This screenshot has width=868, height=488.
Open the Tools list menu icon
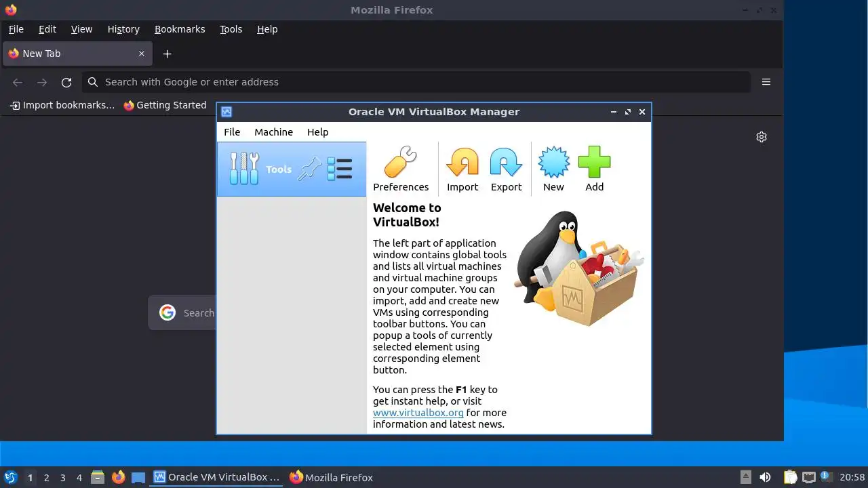340,169
